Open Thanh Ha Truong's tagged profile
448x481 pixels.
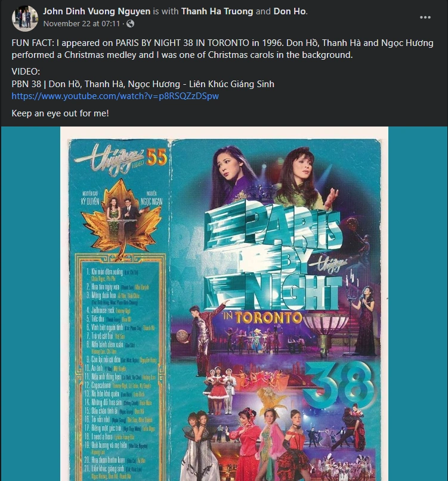click(x=217, y=11)
